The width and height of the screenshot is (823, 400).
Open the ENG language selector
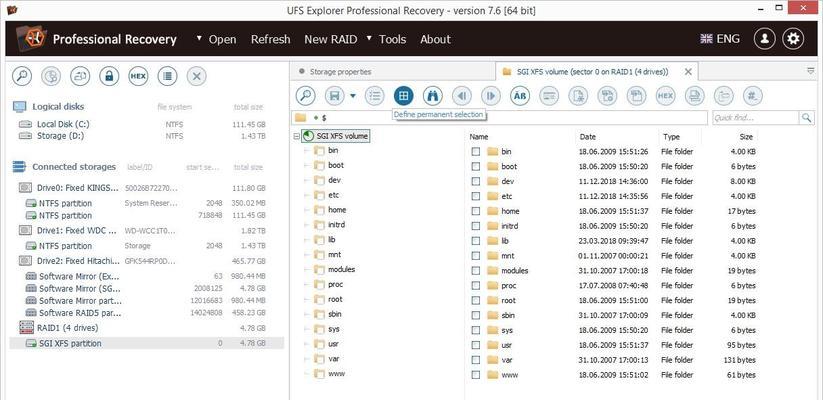click(x=720, y=39)
